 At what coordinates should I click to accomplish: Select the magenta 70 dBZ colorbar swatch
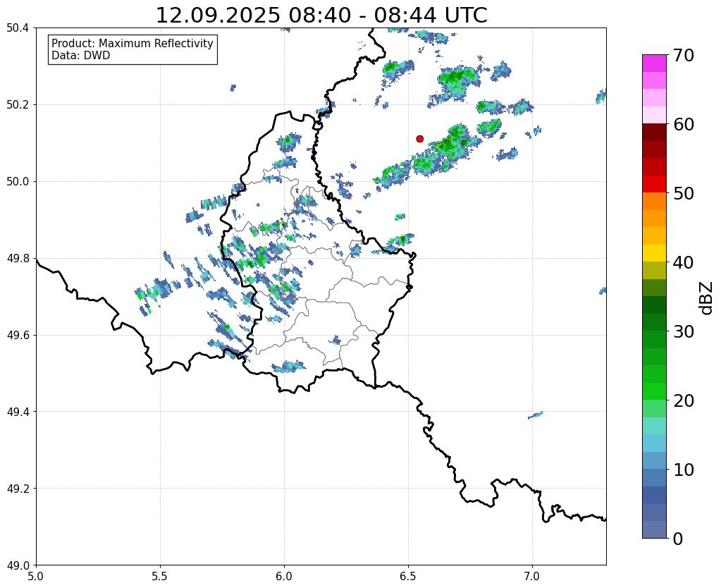[x=654, y=63]
